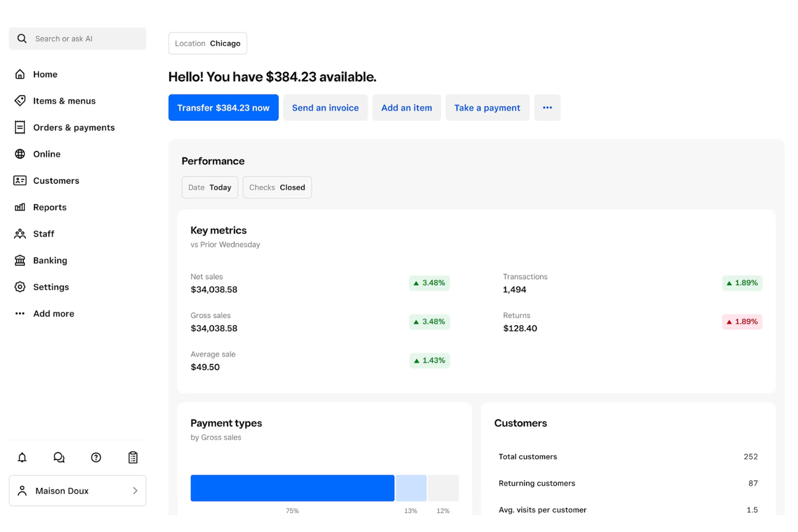Open the Messages chat bubble icon

point(59,457)
